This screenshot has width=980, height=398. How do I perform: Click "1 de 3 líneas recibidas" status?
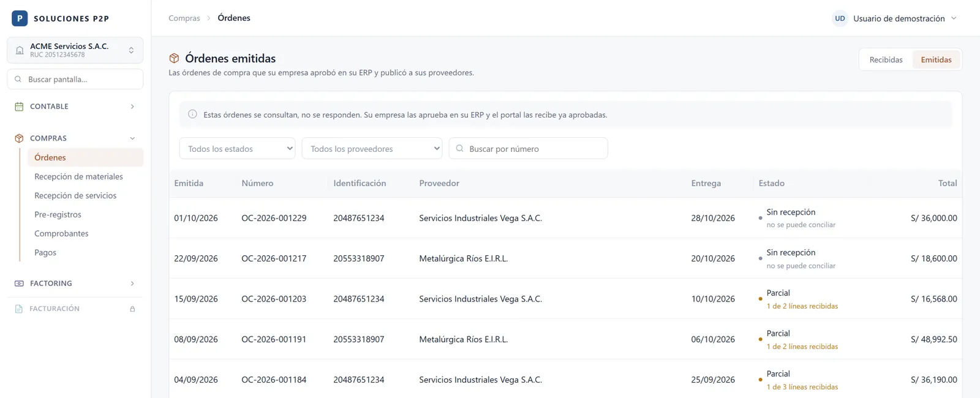tap(802, 387)
